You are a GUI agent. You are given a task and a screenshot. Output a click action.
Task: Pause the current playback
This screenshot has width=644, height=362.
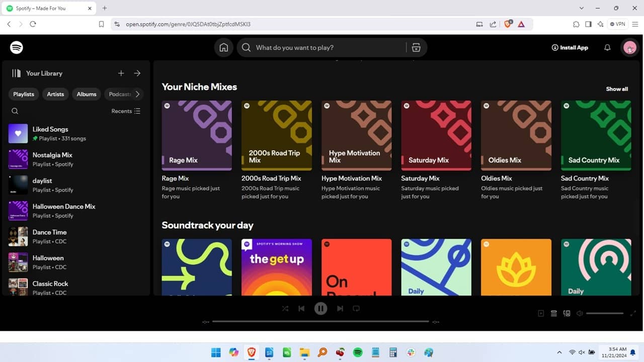point(320,308)
